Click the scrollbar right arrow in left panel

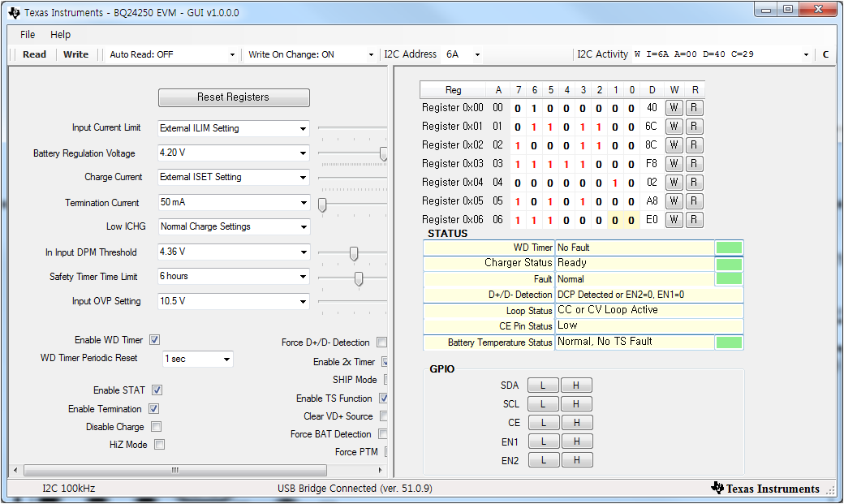(381, 470)
